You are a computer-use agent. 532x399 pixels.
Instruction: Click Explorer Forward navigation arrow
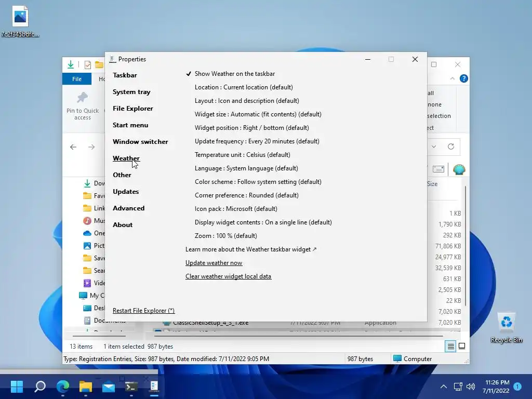click(x=91, y=147)
